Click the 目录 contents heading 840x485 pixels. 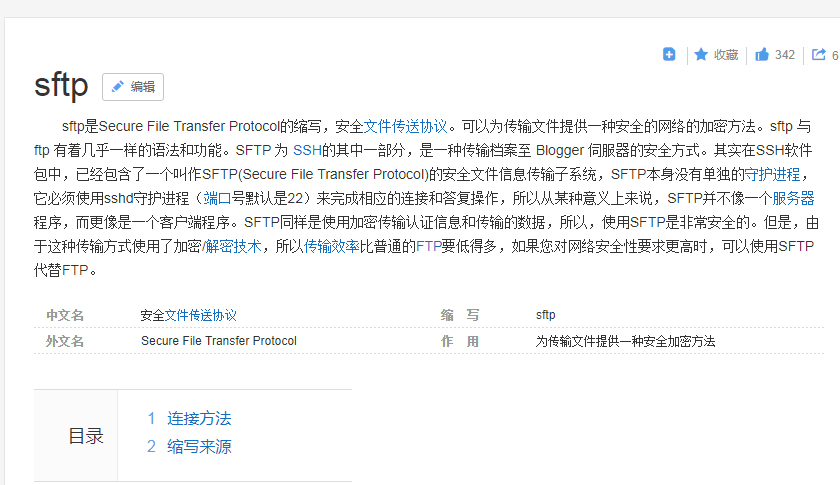click(x=86, y=436)
